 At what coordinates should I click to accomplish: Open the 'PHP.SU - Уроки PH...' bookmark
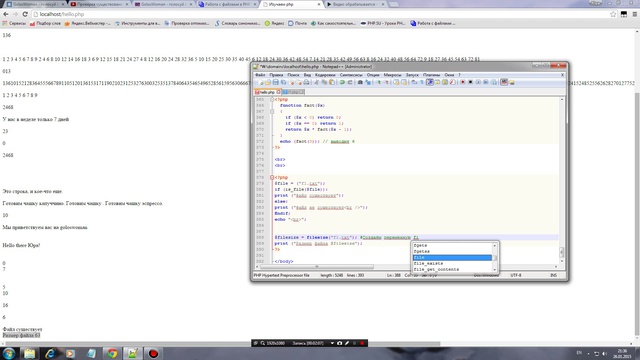tap(383, 23)
